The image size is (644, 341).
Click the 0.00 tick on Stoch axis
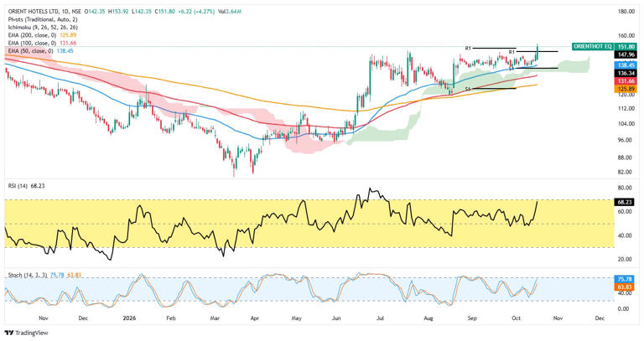626,308
